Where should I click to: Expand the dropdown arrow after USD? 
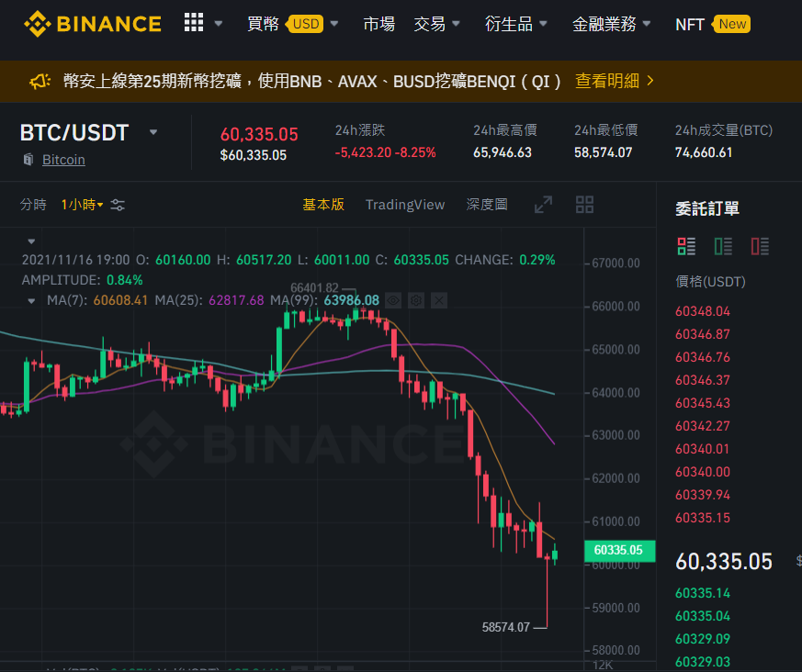[x=334, y=24]
